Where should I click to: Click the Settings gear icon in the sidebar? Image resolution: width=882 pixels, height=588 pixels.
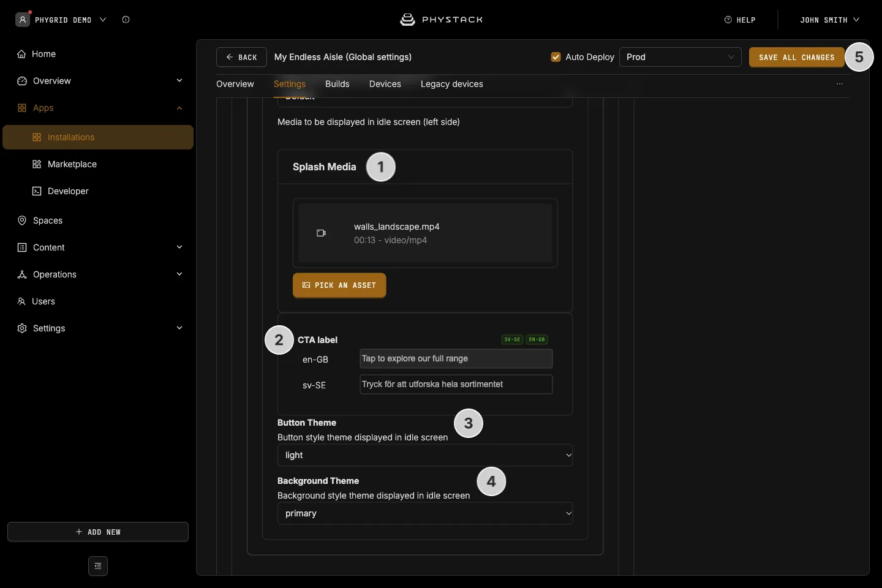click(x=22, y=328)
